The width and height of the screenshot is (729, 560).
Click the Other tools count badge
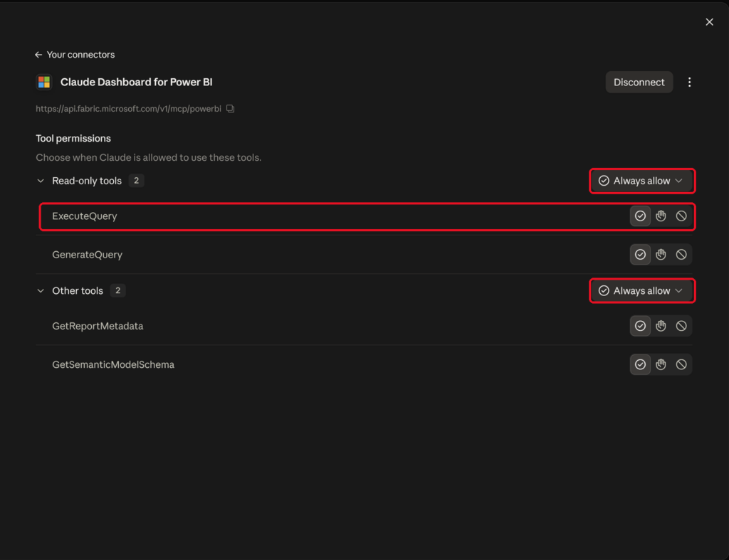(117, 291)
